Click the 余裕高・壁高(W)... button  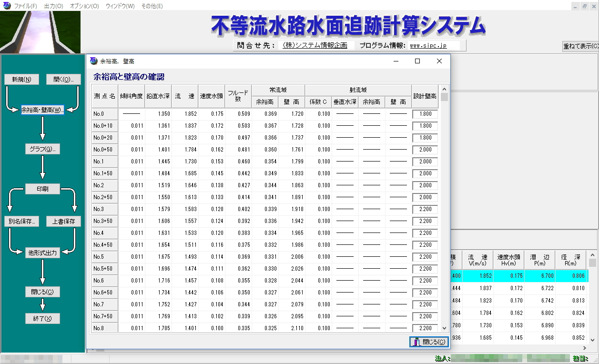(x=42, y=110)
